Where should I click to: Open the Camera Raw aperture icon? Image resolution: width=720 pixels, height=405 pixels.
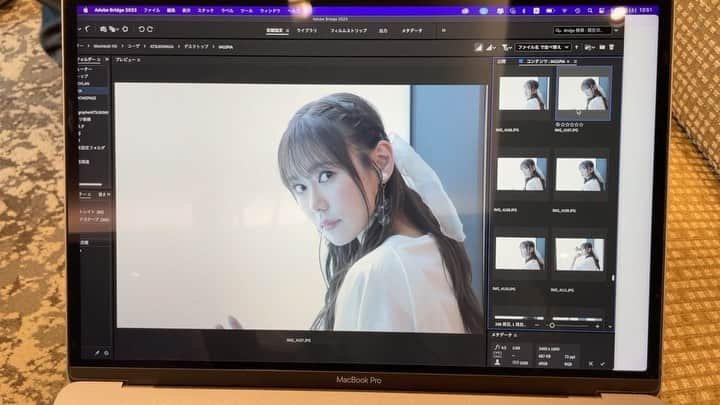click(x=125, y=29)
